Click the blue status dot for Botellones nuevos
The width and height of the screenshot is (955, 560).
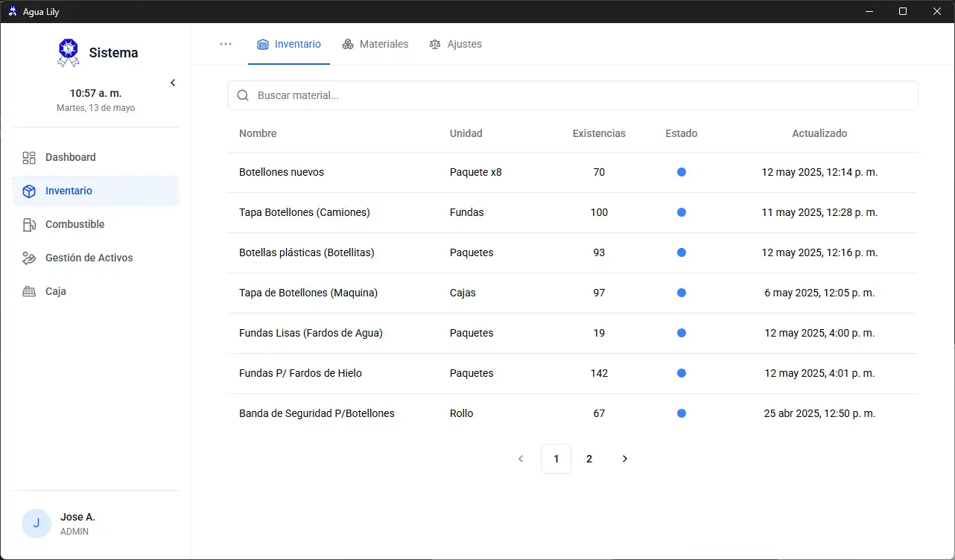point(681,172)
